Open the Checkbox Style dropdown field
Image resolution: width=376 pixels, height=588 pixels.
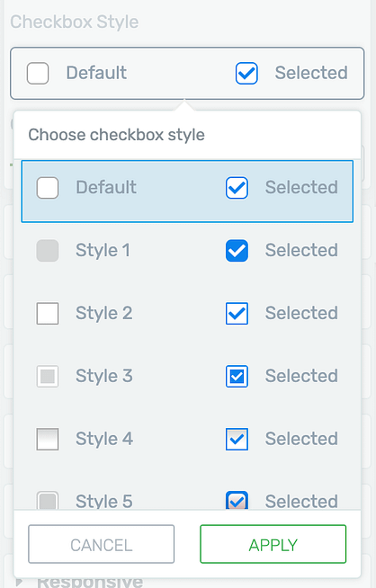(187, 73)
